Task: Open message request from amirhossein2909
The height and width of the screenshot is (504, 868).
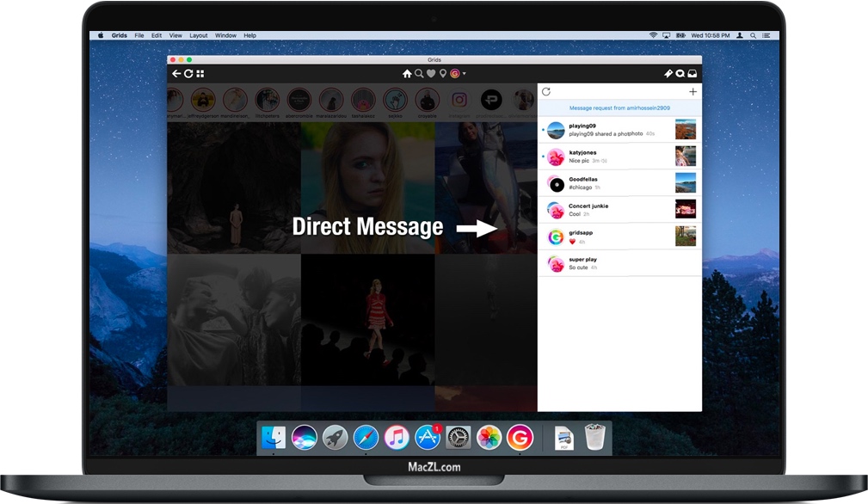Action: tap(619, 108)
